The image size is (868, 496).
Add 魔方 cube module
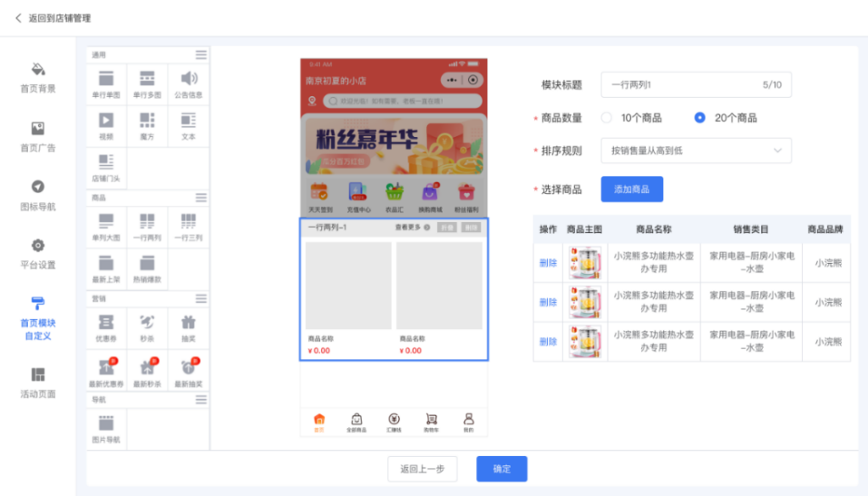(x=147, y=126)
